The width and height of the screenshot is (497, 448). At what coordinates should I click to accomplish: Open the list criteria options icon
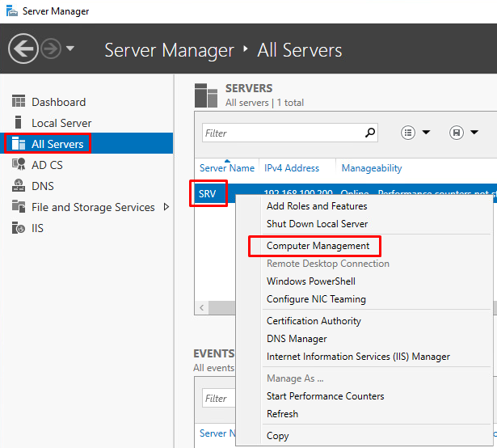(408, 133)
